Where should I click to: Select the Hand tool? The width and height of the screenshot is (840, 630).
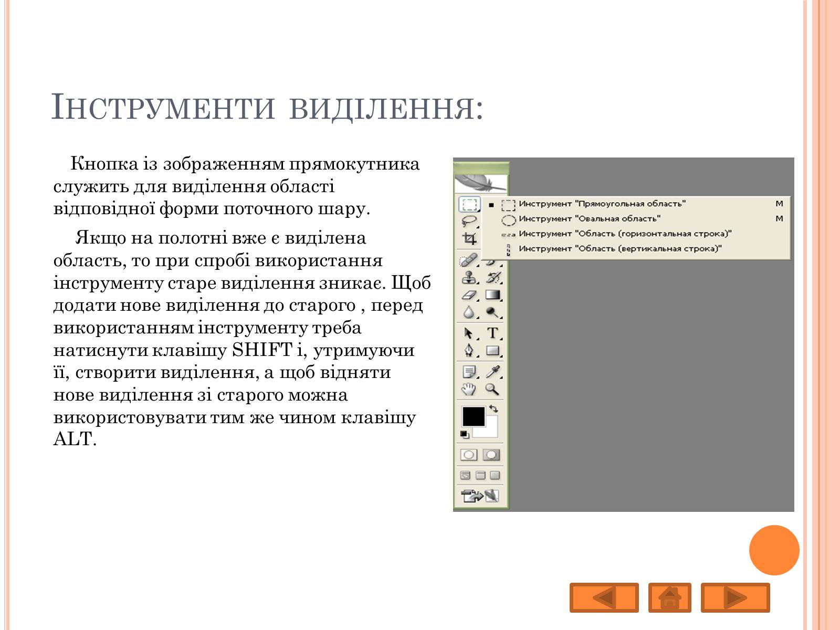(x=469, y=390)
